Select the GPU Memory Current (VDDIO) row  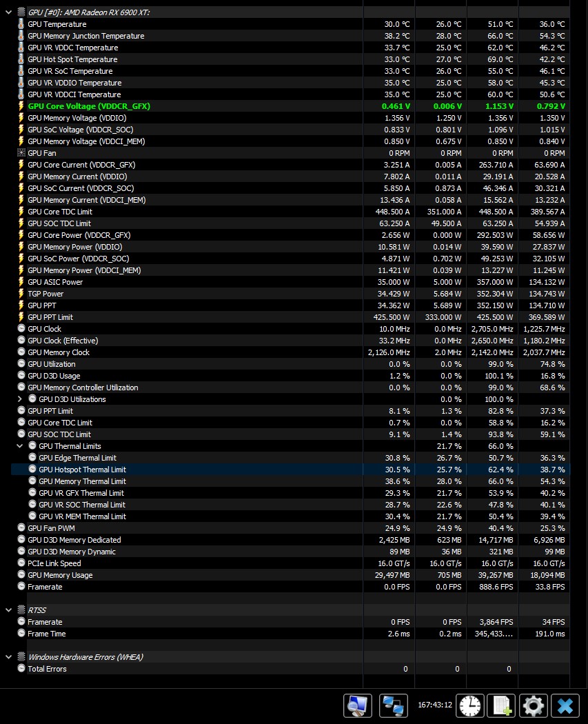pyautogui.click(x=291, y=177)
